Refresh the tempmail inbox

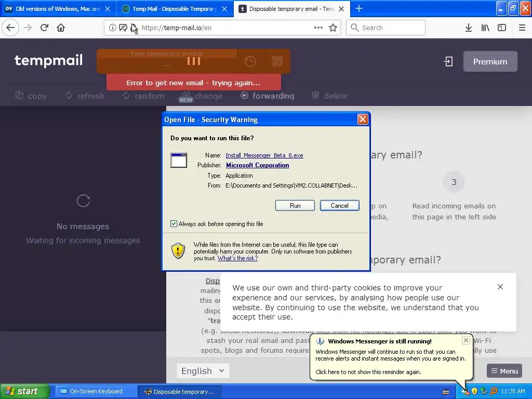point(85,96)
